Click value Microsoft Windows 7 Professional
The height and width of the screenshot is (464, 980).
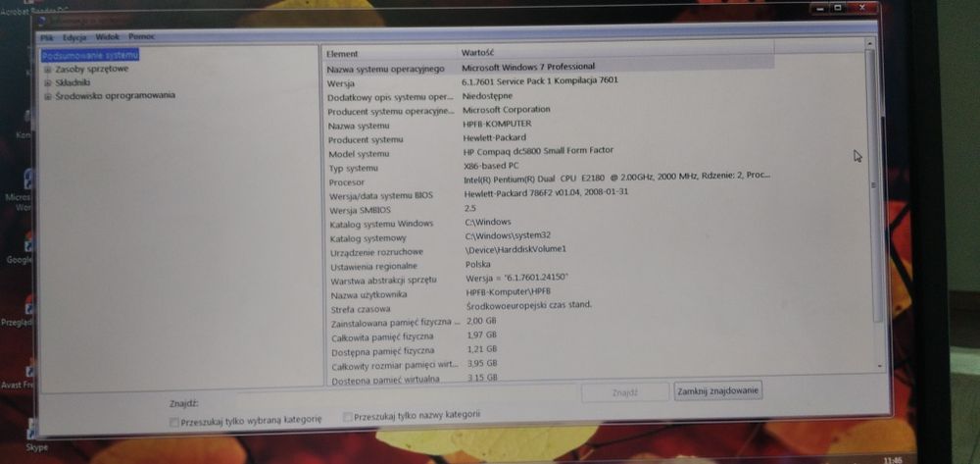(528, 67)
